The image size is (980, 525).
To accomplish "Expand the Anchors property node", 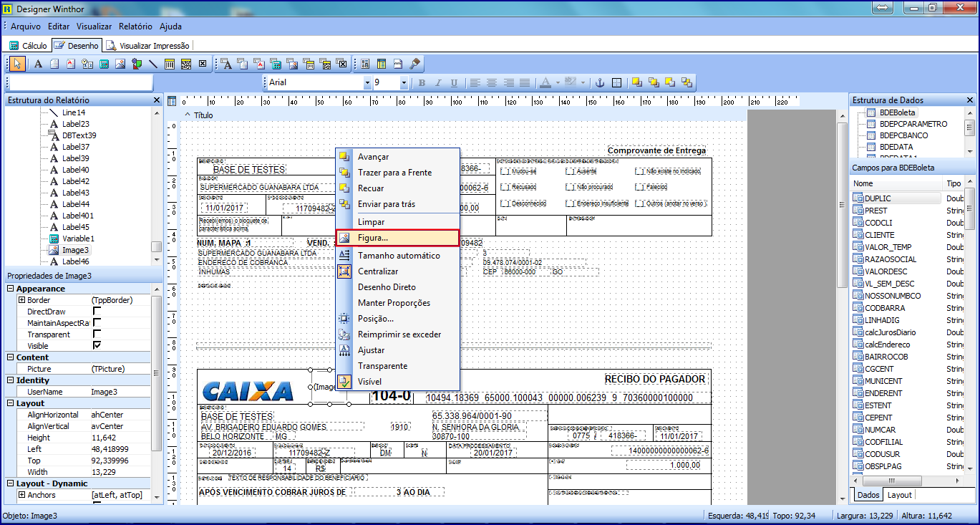I will coord(21,495).
